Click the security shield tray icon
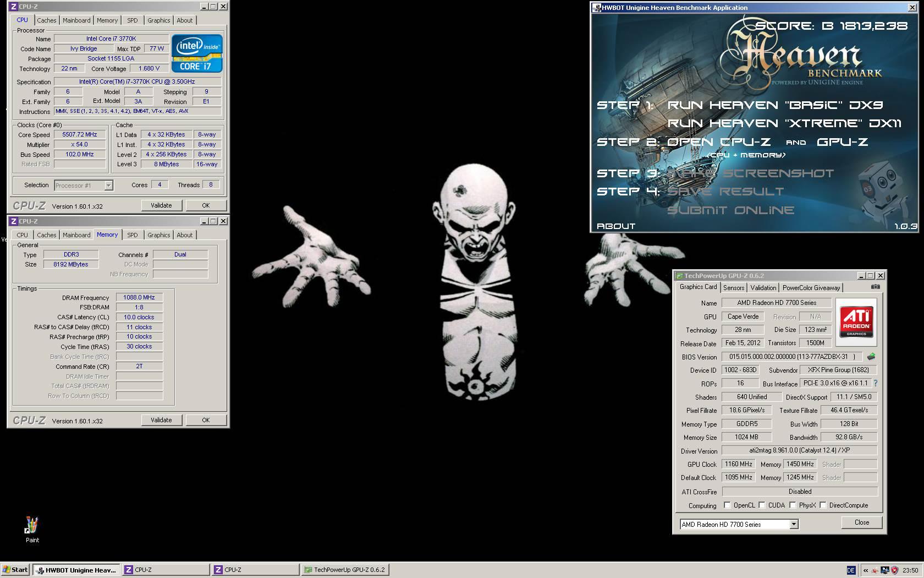 [894, 570]
